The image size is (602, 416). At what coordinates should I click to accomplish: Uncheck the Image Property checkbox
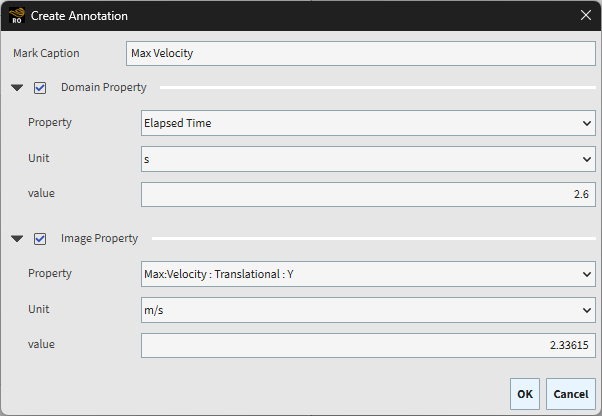(x=40, y=239)
